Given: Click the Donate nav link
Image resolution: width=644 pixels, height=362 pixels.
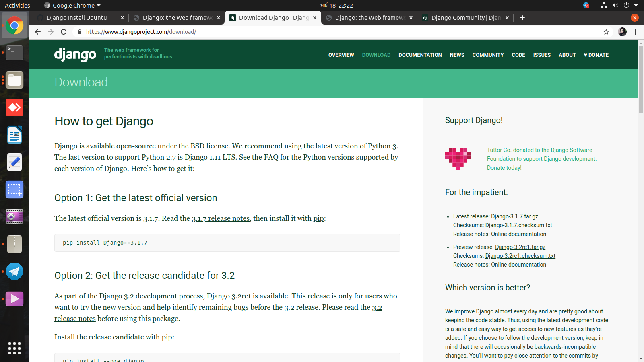Looking at the screenshot, I should click(x=596, y=55).
